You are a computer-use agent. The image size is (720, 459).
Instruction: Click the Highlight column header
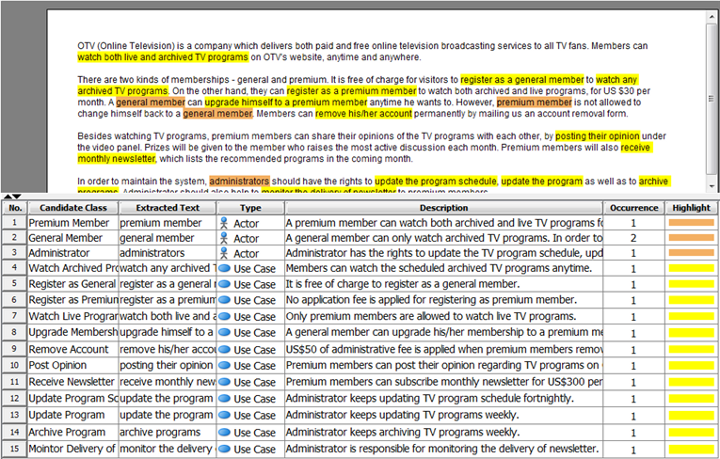691,208
